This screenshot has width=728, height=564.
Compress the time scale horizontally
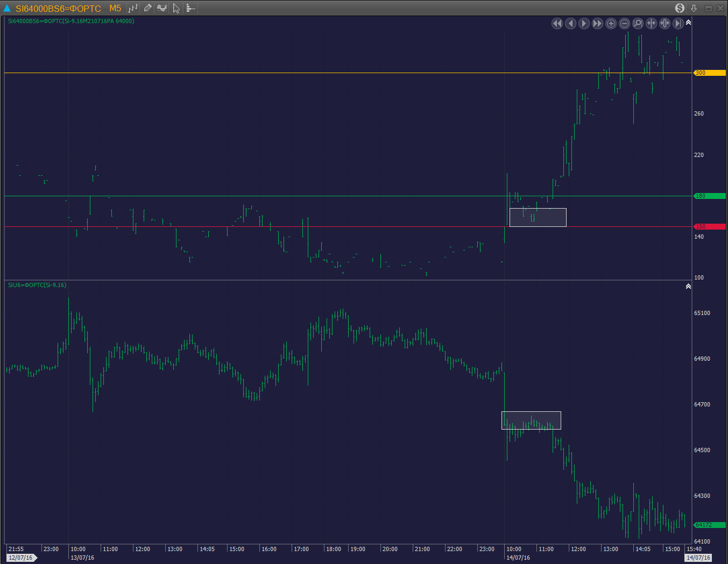tap(651, 23)
